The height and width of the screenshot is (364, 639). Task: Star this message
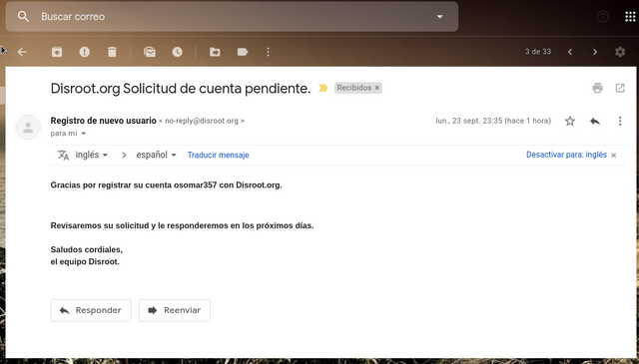point(570,121)
